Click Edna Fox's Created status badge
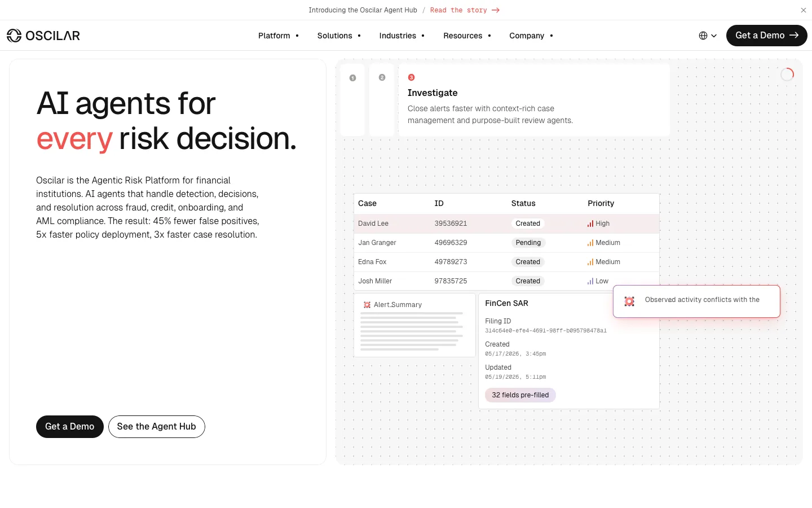 coord(528,262)
